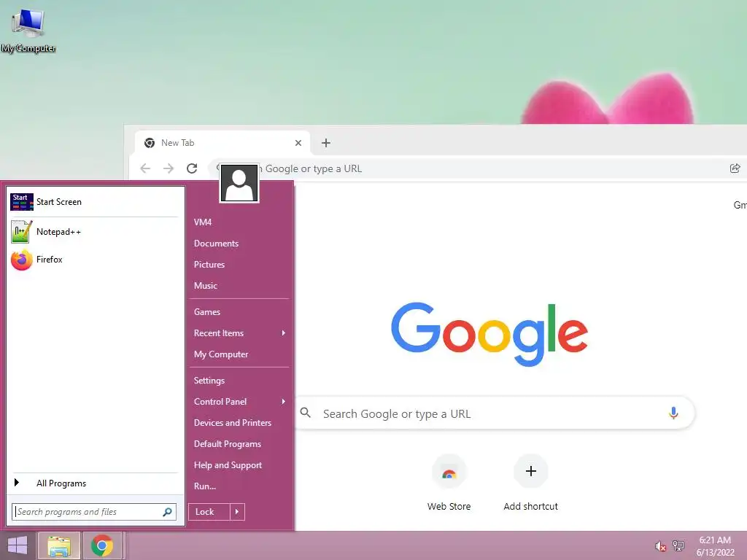Click the Lock button
747x560 pixels.
point(209,512)
